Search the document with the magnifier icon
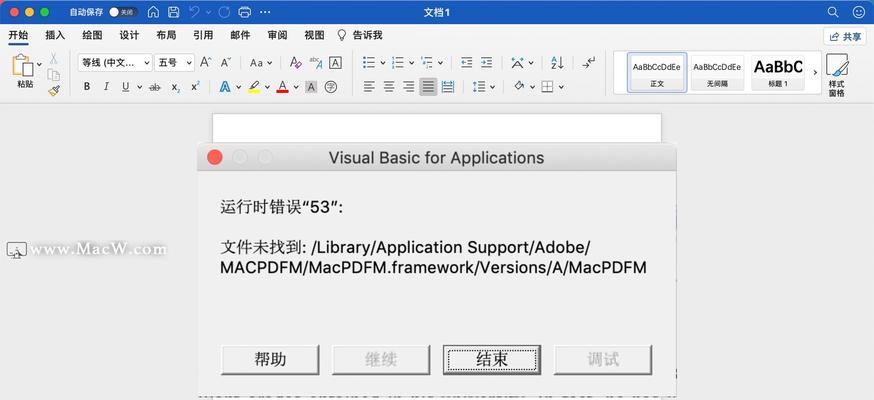The height and width of the screenshot is (400, 874). click(833, 12)
